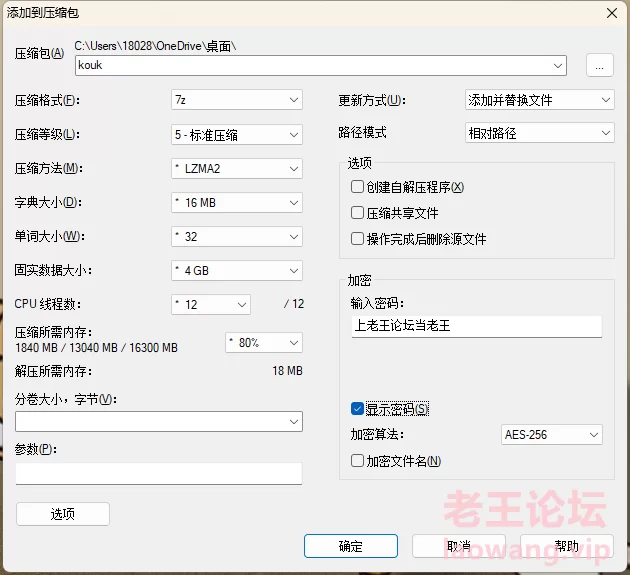
Task: Expand the 固实数据大小 4 GB dropdown
Action: (236, 270)
